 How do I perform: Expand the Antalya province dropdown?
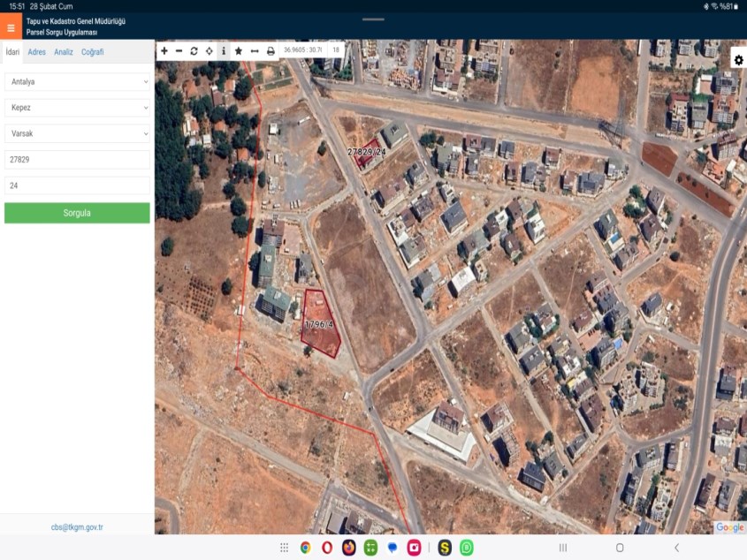[x=77, y=81]
